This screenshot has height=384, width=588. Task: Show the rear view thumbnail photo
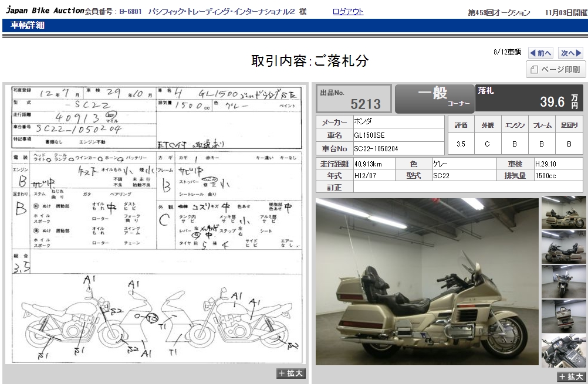(563, 316)
